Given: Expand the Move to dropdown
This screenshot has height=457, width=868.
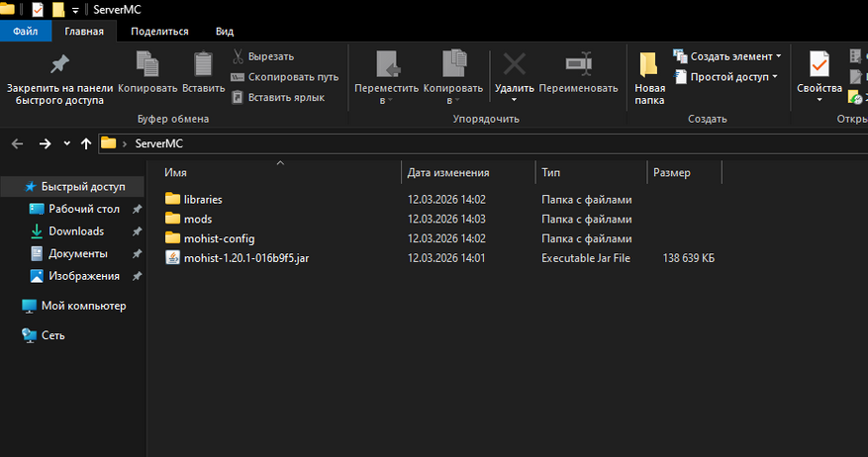Looking at the screenshot, I should [x=389, y=100].
